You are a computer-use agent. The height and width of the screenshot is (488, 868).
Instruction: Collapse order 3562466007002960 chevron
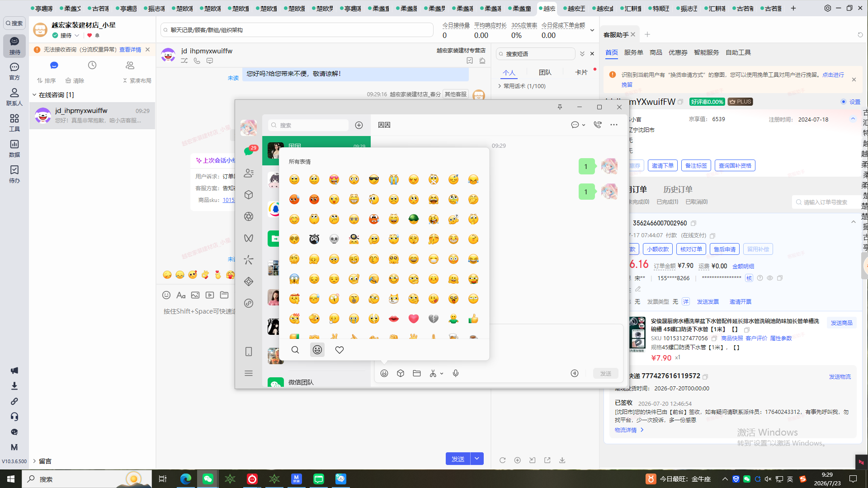point(854,222)
